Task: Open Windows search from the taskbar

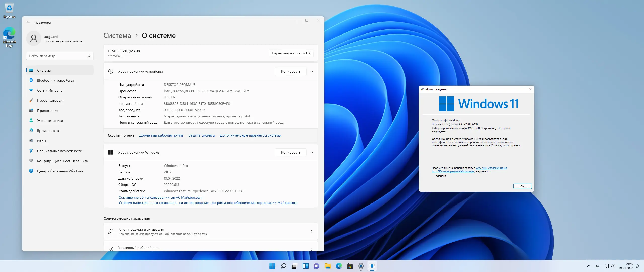Action: pyautogui.click(x=283, y=266)
